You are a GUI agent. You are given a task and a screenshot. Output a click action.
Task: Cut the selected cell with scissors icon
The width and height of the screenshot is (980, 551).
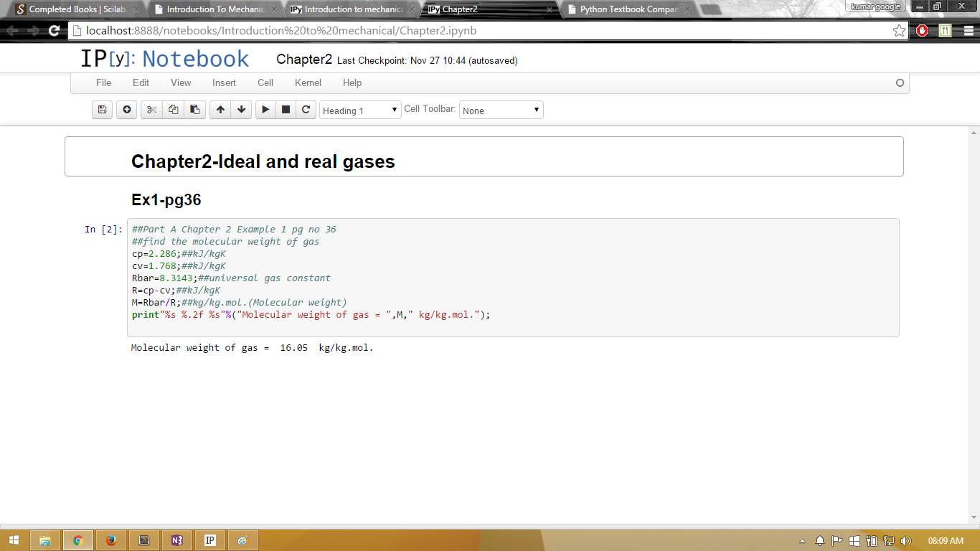click(x=151, y=110)
